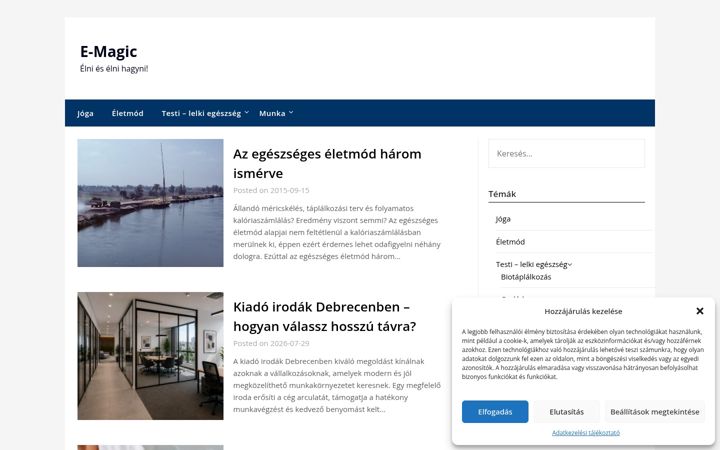Expand the Testi – lelki egészség nav chevron

pos(247,112)
